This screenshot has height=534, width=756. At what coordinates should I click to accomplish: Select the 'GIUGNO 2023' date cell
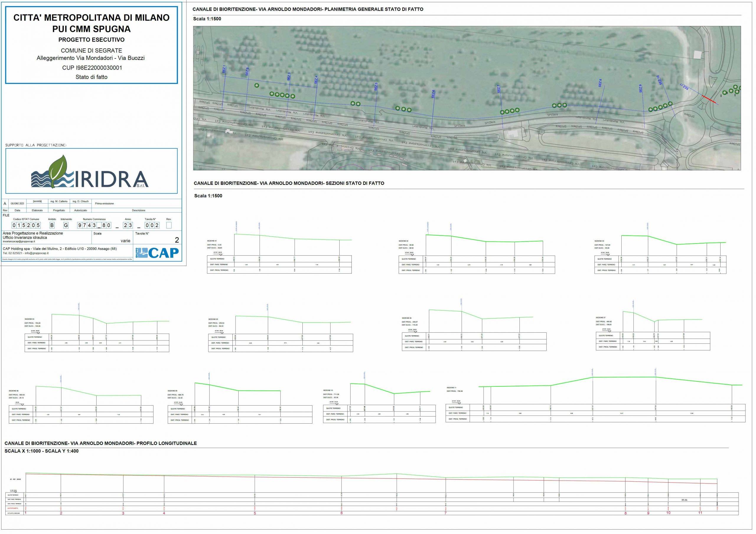click(x=17, y=204)
